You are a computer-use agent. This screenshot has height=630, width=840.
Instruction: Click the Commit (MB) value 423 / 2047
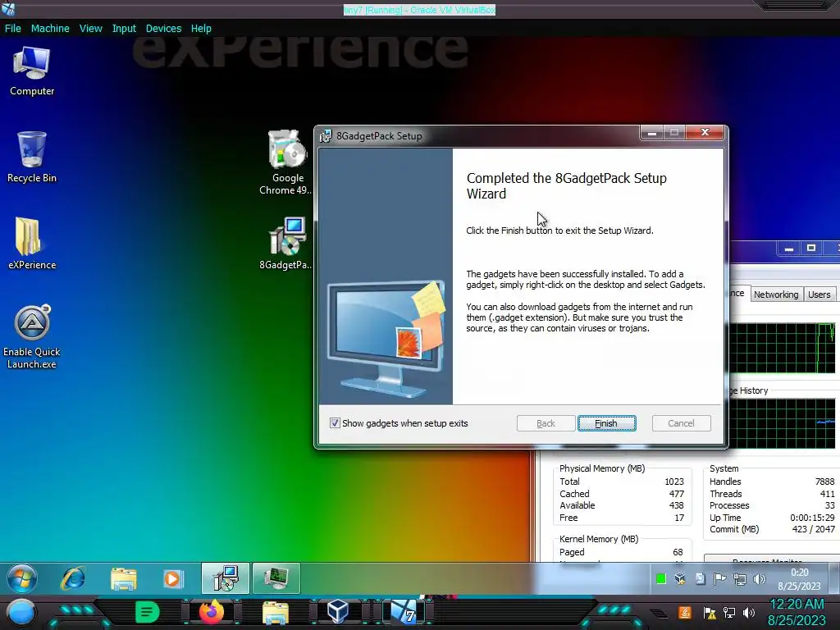(813, 529)
